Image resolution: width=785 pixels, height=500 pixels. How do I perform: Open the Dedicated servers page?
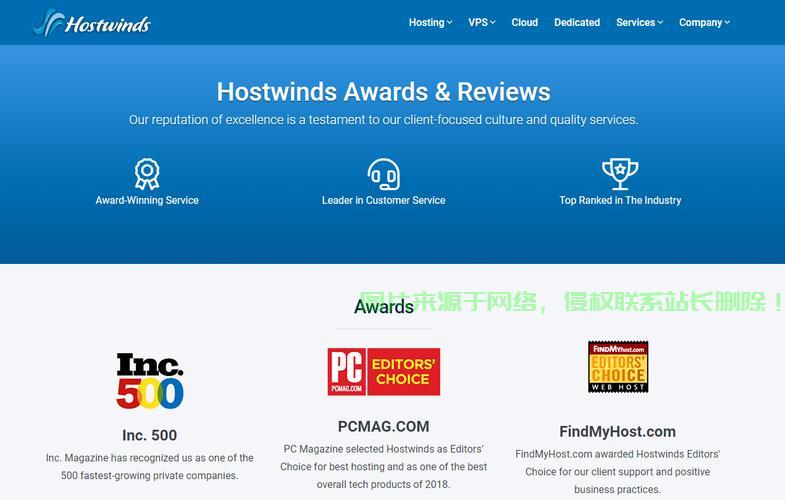(577, 23)
